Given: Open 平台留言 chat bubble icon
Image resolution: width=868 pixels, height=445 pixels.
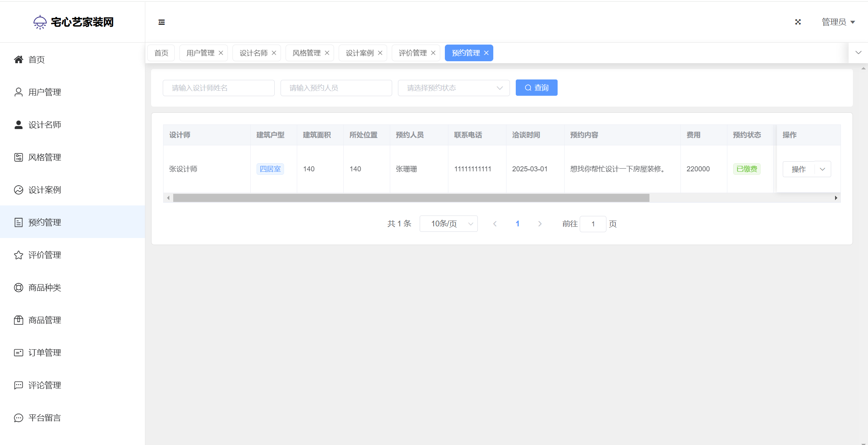Looking at the screenshot, I should click(x=19, y=418).
